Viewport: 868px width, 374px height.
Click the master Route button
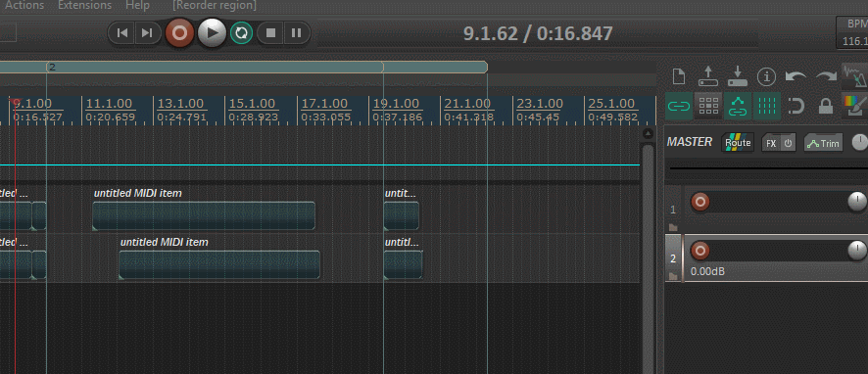(738, 143)
